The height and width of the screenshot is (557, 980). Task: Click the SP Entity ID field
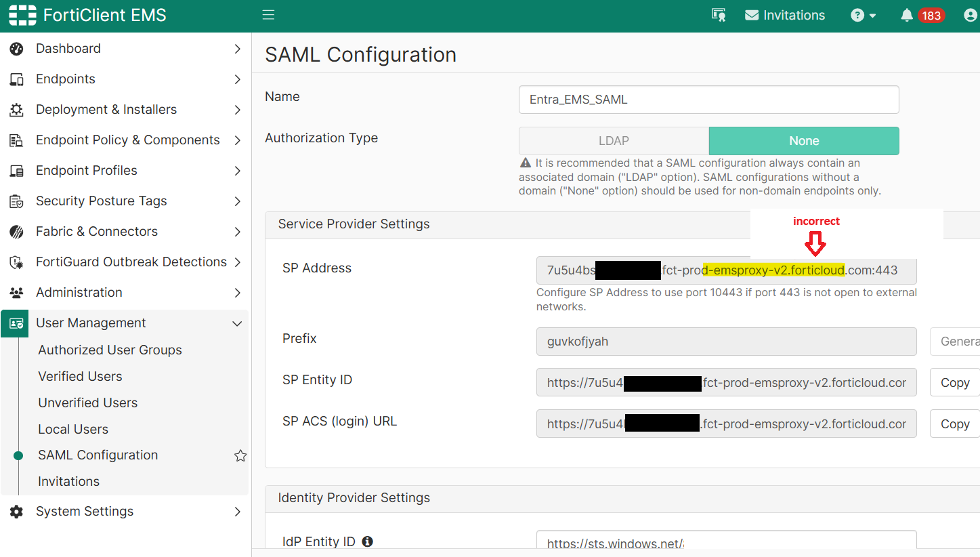[727, 383]
